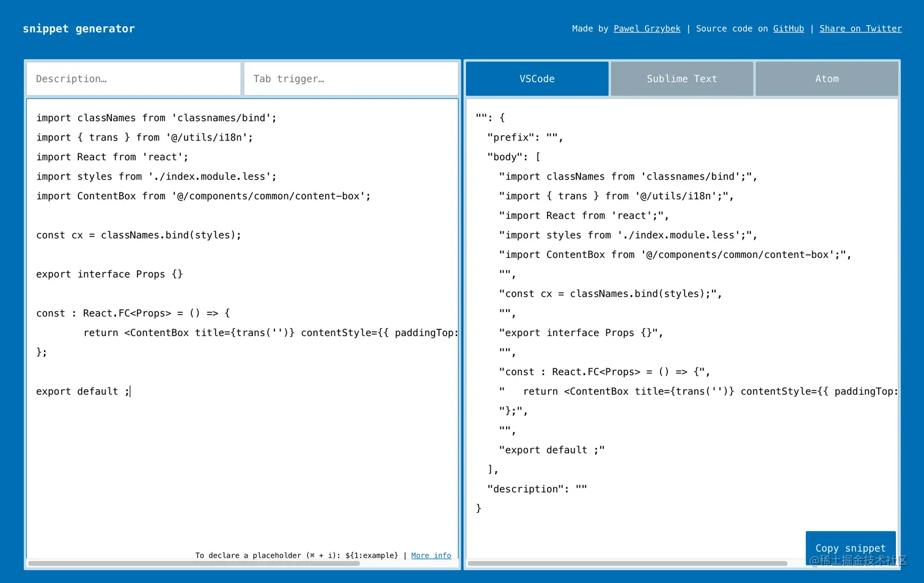Click editor line "const : React.FC<Props> = () => {"
The width and height of the screenshot is (924, 583).
[133, 313]
